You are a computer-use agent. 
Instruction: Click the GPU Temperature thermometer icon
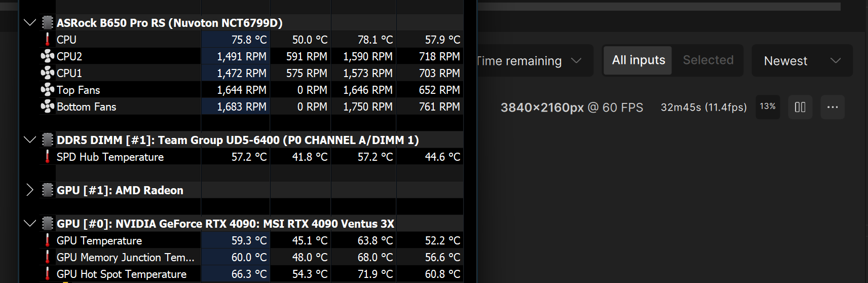coord(48,240)
